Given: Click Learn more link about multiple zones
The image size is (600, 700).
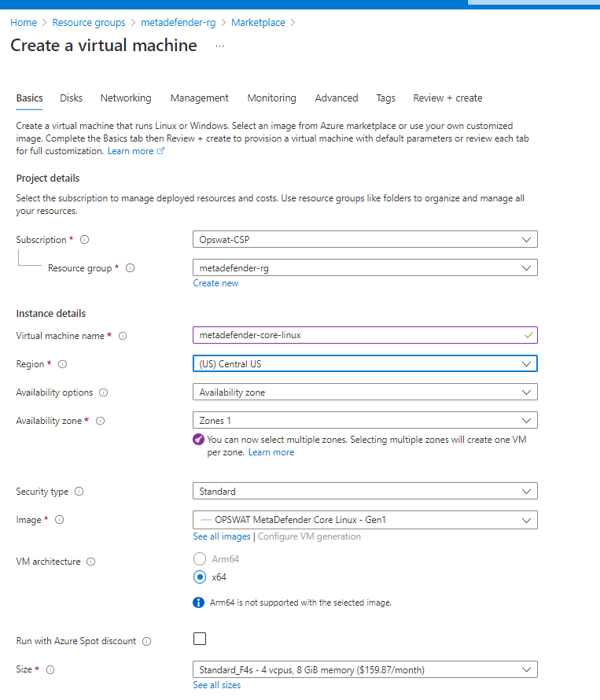Looking at the screenshot, I should point(271,452).
